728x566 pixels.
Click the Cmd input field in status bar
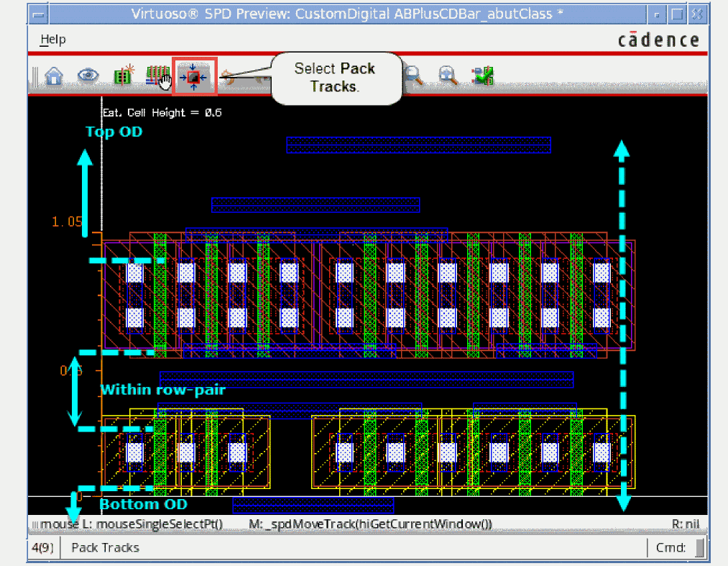pyautogui.click(x=700, y=548)
